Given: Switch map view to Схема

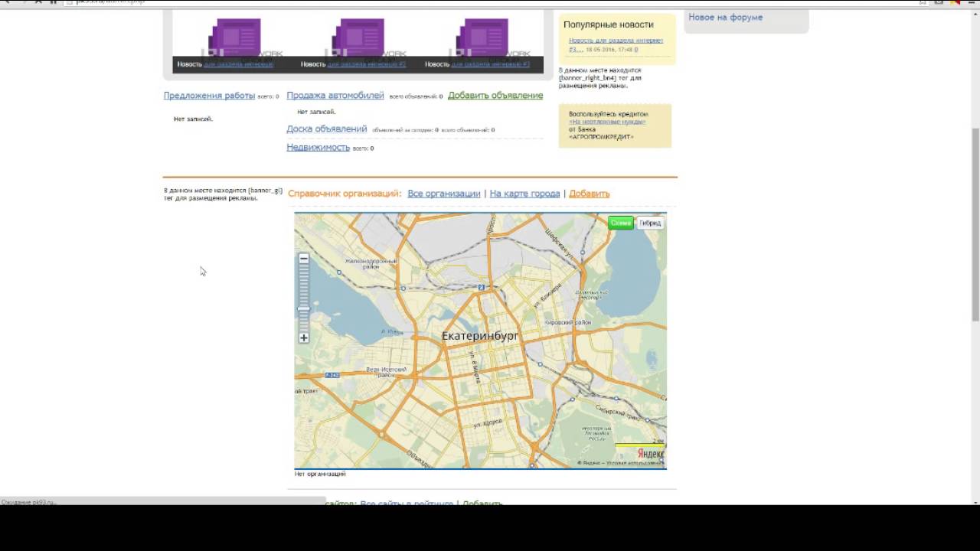Looking at the screenshot, I should coord(620,223).
